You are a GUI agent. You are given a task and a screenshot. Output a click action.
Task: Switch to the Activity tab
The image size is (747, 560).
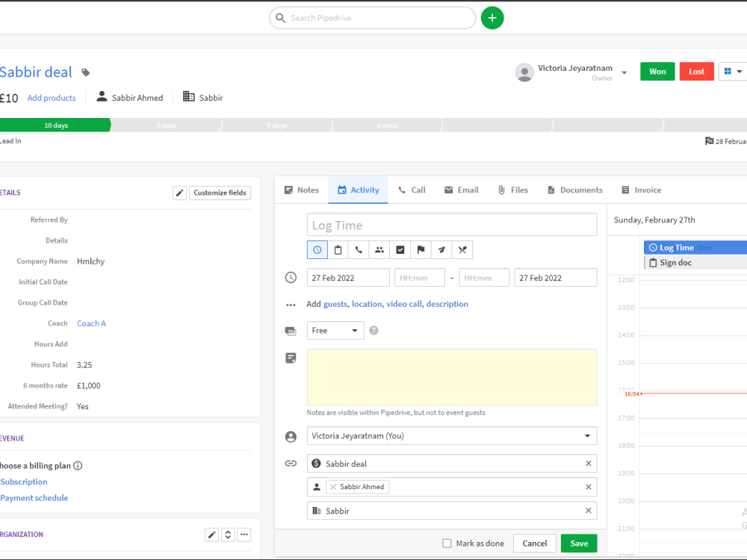(359, 190)
